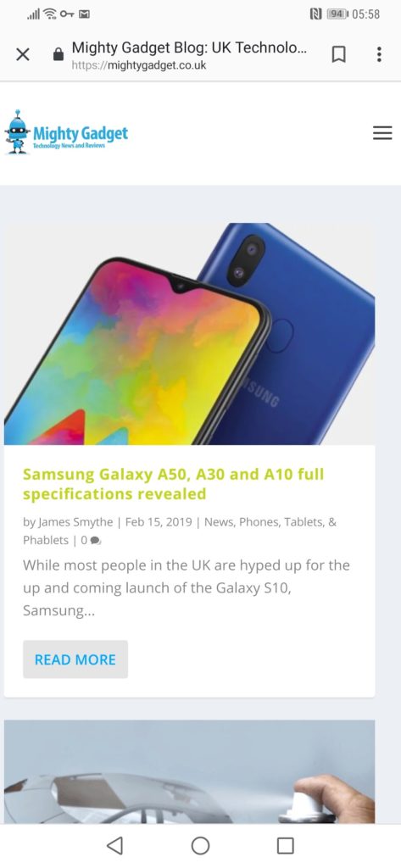Tap the comment bubble count icon
Viewport: 401px width, 868px height.
coord(95,541)
